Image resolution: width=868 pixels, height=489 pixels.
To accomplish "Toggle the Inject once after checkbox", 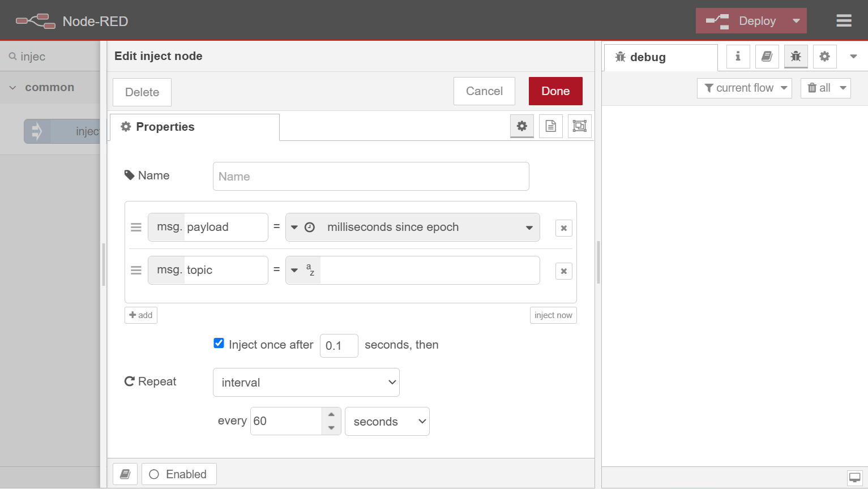I will (219, 344).
